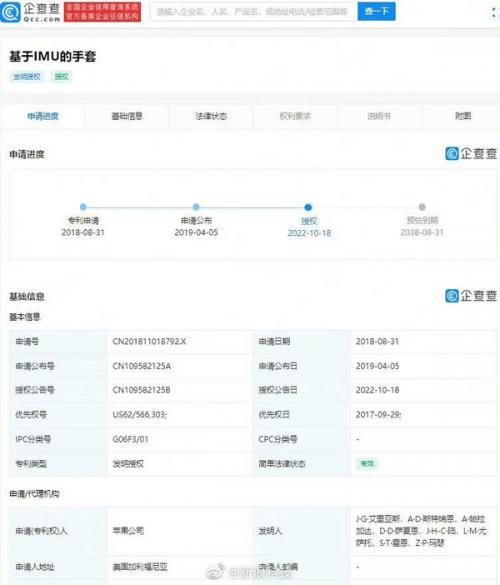
Task: Click the 专利申请 timeline dot
Action: [x=83, y=207]
